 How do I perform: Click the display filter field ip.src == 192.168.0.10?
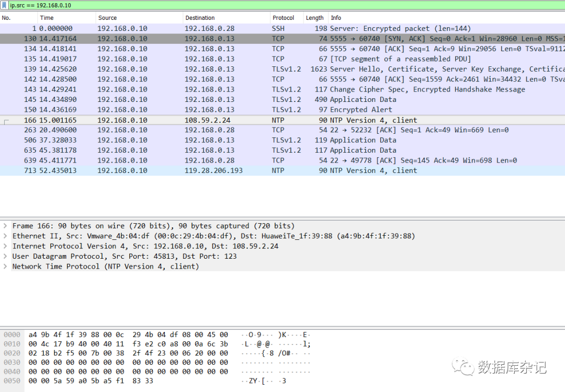287,5
